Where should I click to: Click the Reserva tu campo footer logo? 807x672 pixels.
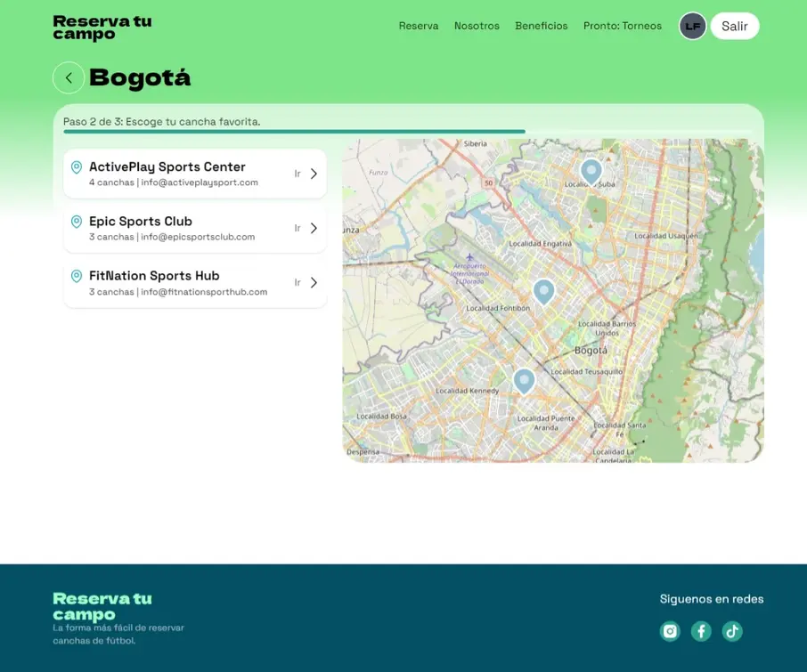coord(102,606)
